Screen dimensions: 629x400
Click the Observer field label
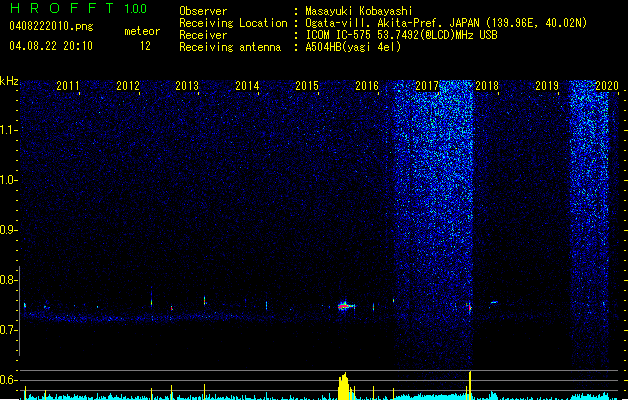[203, 11]
